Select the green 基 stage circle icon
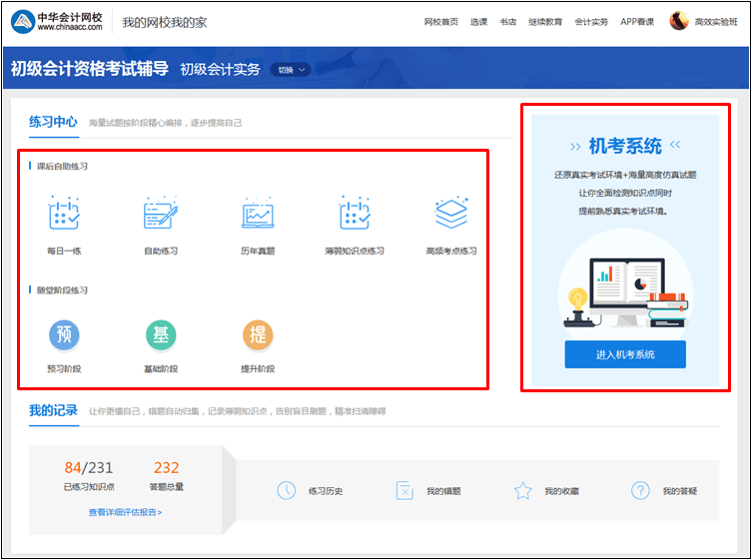Image resolution: width=752 pixels, height=560 pixels. tap(161, 334)
